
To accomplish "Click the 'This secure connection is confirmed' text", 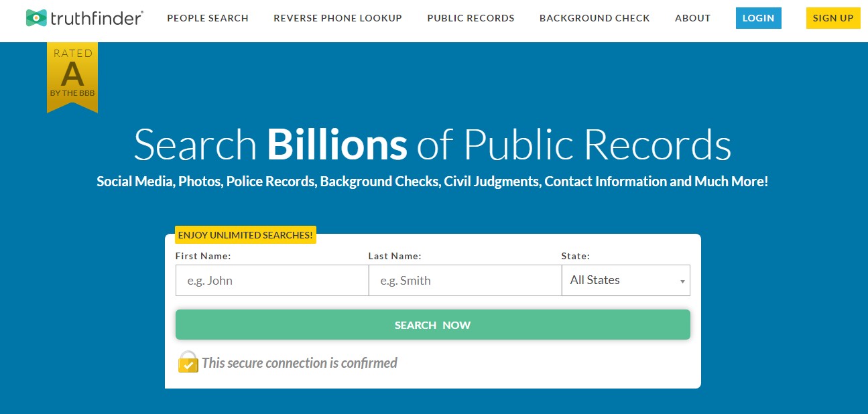I will [x=300, y=363].
